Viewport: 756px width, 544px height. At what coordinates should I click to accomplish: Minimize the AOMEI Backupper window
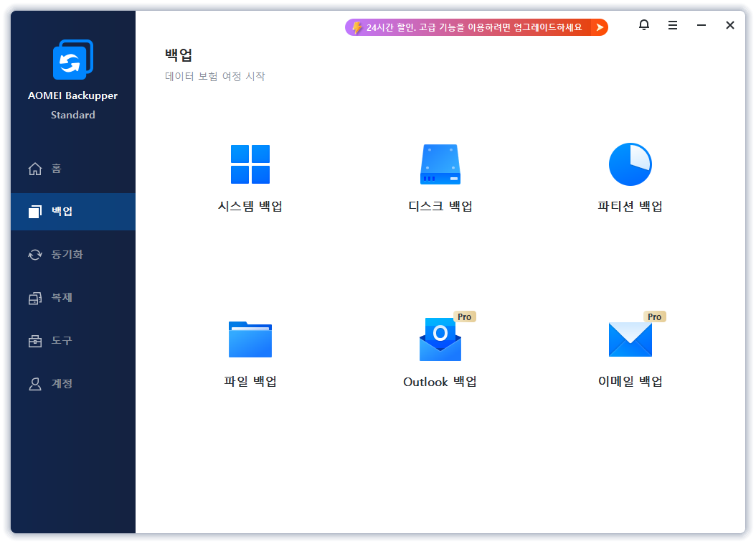point(701,25)
